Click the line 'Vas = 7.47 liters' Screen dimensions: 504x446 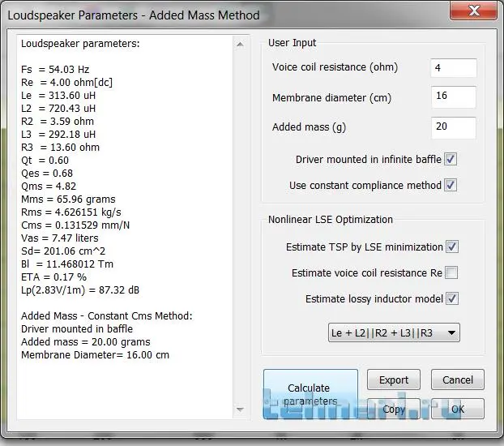tap(60, 238)
